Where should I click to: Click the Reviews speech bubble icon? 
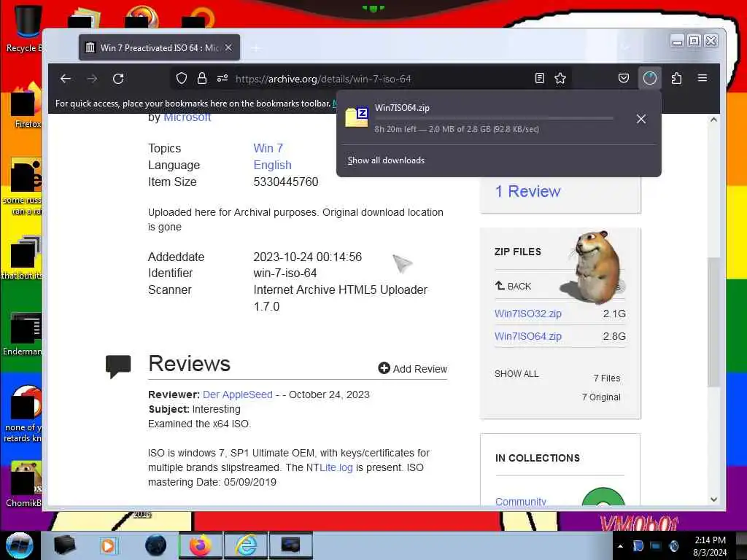point(118,366)
